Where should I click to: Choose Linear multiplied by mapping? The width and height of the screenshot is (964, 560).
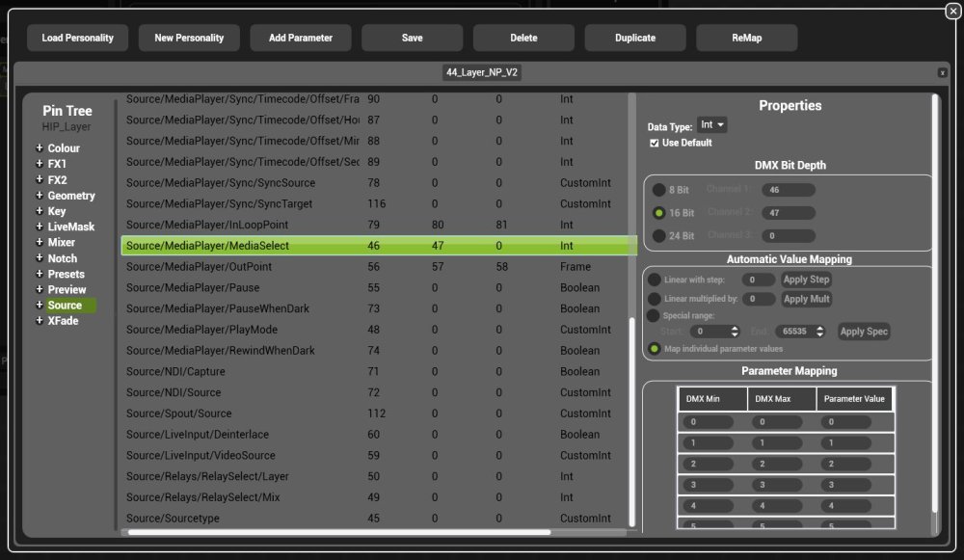[x=655, y=299]
